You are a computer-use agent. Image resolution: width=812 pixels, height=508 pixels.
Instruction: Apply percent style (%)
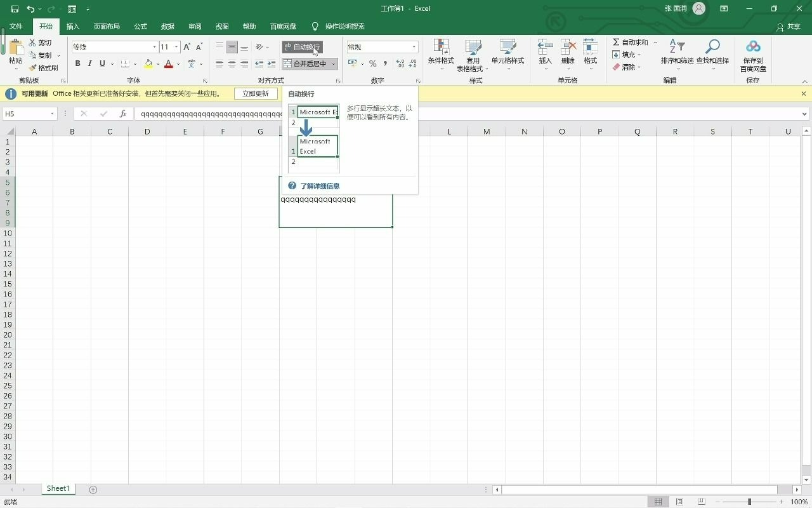(x=373, y=63)
